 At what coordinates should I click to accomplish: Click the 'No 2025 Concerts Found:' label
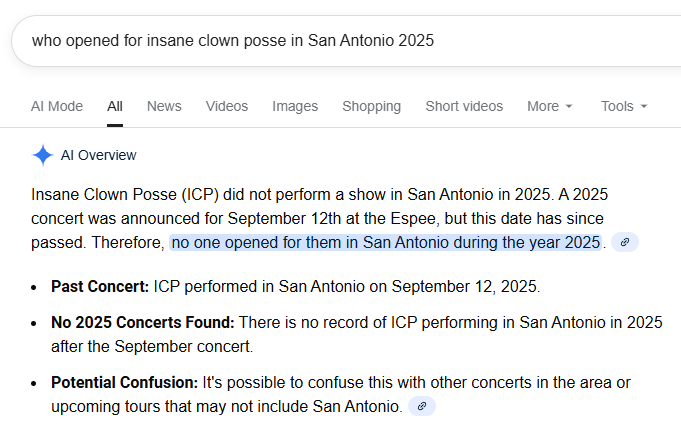click(143, 322)
